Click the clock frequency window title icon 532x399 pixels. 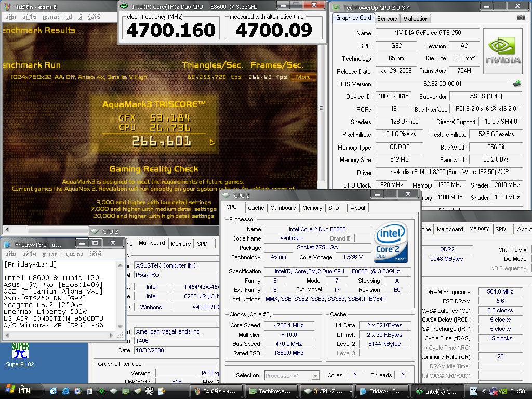point(124,6)
